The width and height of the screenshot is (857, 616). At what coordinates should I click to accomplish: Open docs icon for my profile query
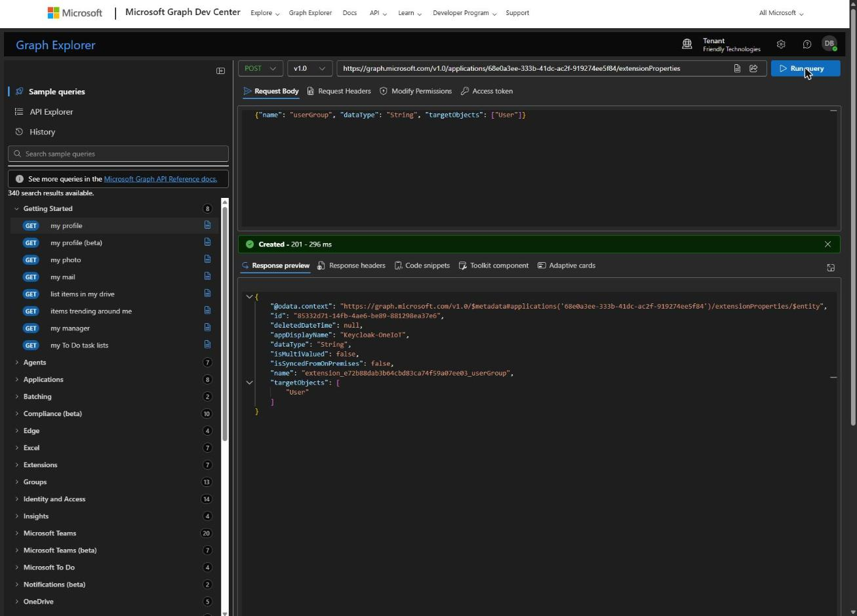point(207,225)
